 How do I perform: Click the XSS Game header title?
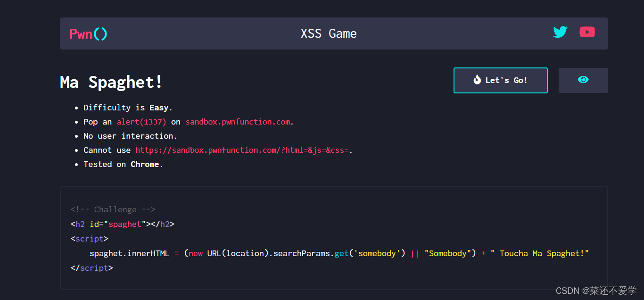pos(329,33)
